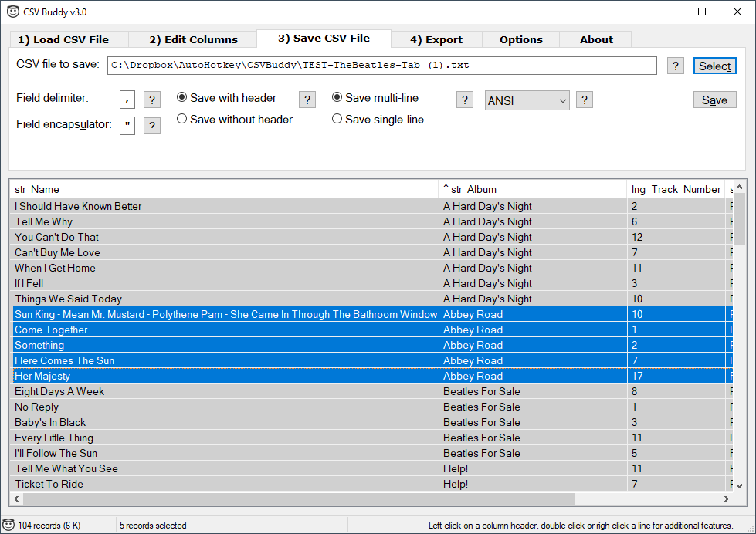Switch to 3) Save CSV File tab
The image size is (756, 534).
324,39
